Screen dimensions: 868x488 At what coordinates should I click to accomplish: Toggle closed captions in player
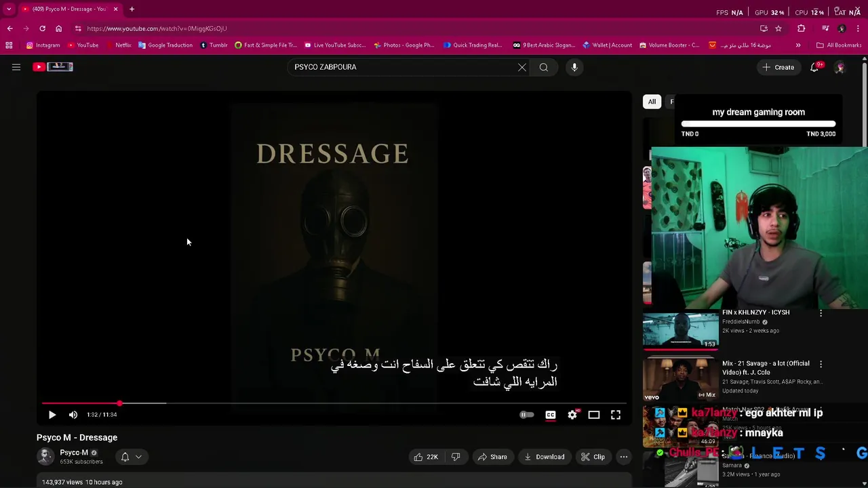pos(551,415)
